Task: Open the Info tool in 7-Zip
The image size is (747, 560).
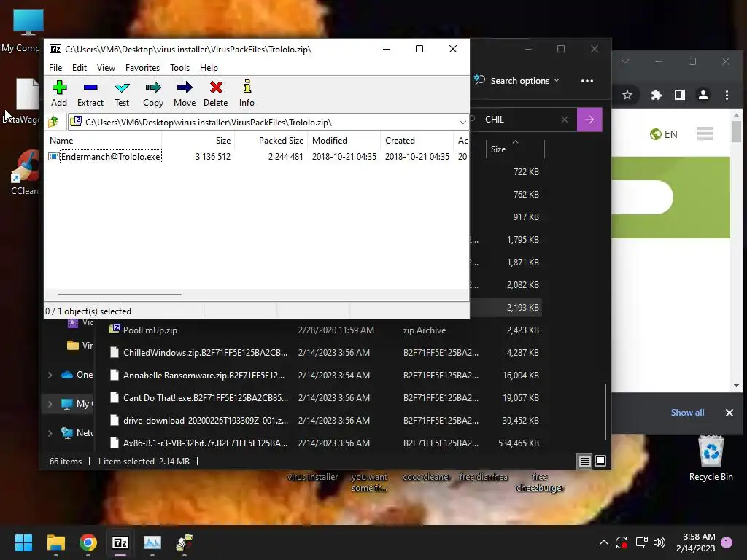Action: click(247, 93)
